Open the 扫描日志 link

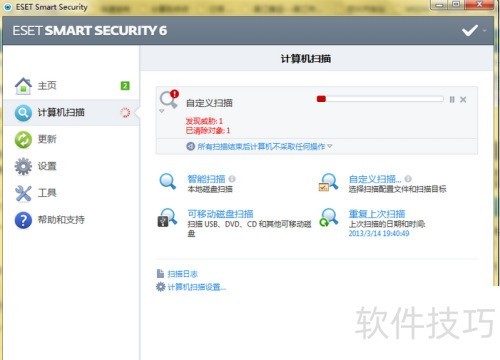183,274
